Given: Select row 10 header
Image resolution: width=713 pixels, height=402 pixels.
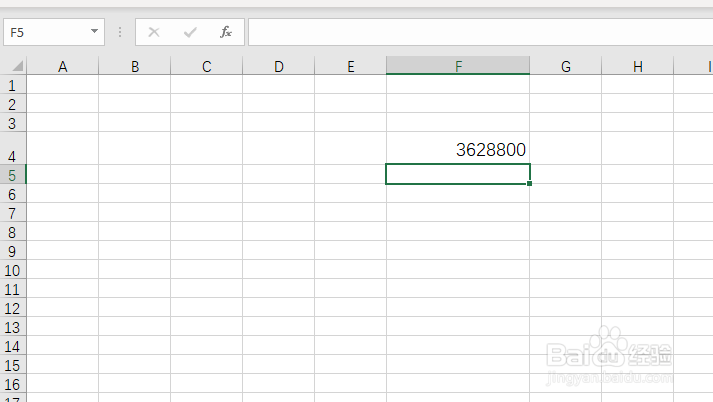Looking at the screenshot, I should (x=13, y=271).
